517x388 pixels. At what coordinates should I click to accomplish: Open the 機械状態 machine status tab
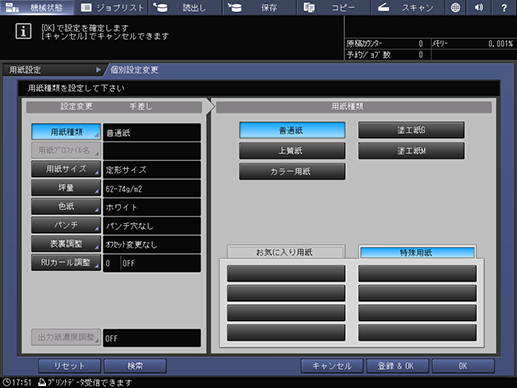[x=37, y=7]
